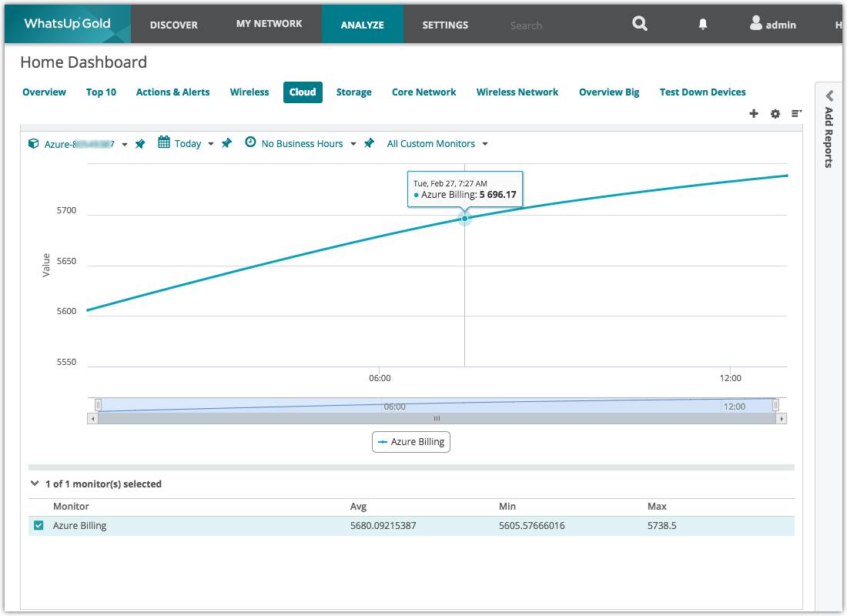Click the notifications bell icon
847x616 pixels.
click(702, 24)
